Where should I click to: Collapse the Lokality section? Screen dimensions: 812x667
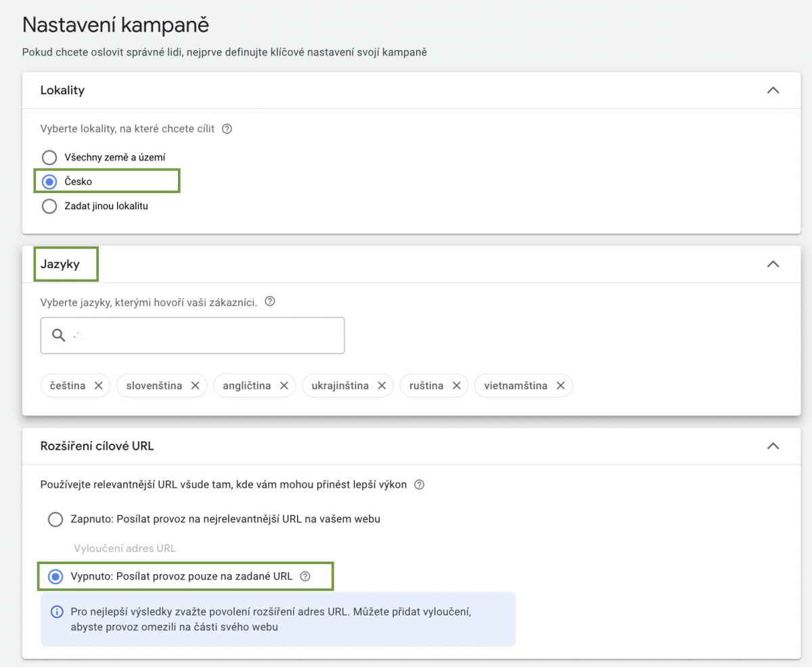773,90
